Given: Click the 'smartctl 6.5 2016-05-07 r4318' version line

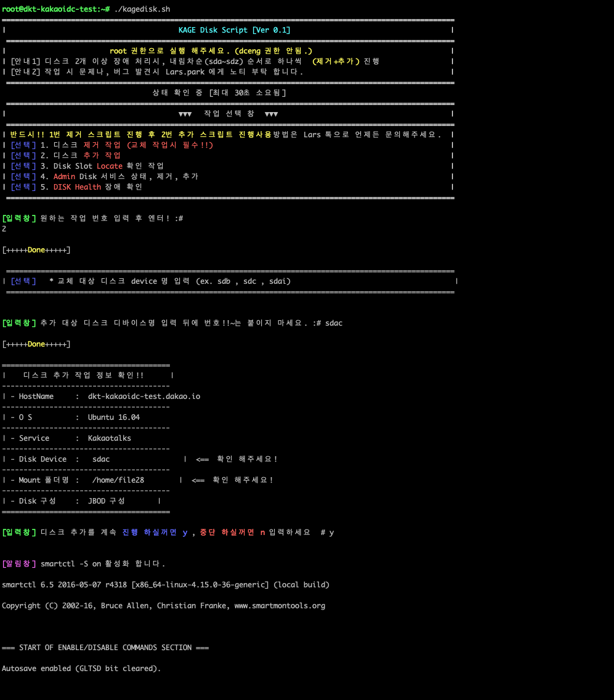Looking at the screenshot, I should click(x=165, y=585).
